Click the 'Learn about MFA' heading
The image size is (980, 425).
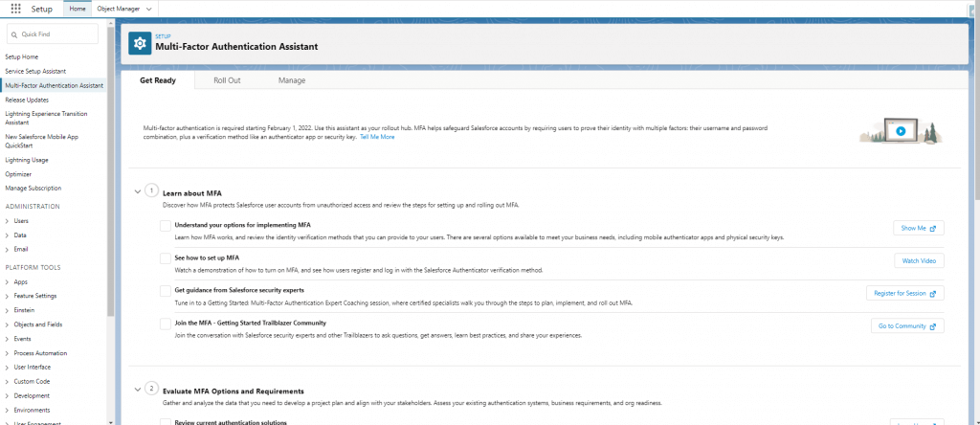point(191,193)
